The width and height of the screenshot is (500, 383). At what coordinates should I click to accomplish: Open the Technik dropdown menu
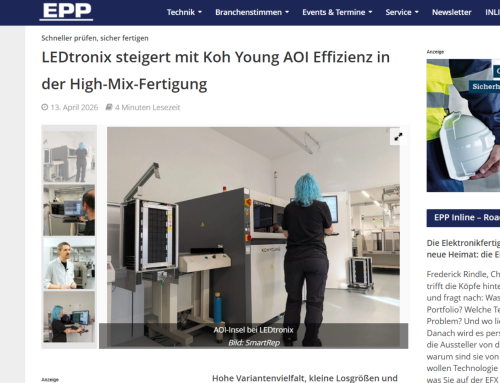coord(184,12)
